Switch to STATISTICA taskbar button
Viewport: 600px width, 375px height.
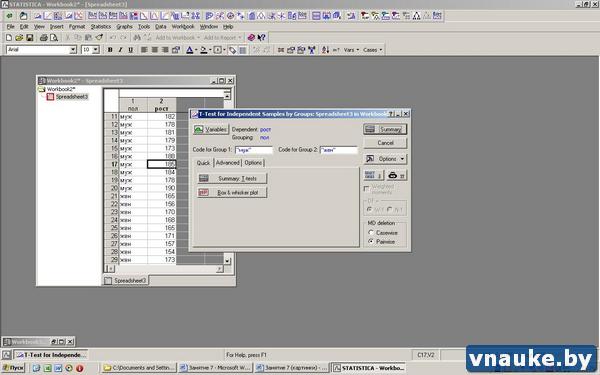(x=368, y=368)
